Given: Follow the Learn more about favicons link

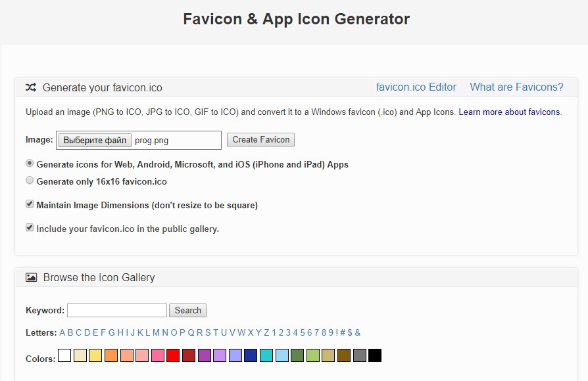Looking at the screenshot, I should coord(509,112).
